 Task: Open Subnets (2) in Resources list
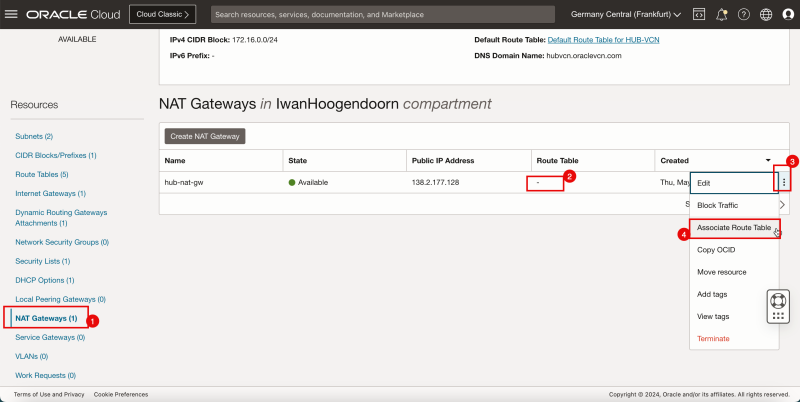click(34, 135)
